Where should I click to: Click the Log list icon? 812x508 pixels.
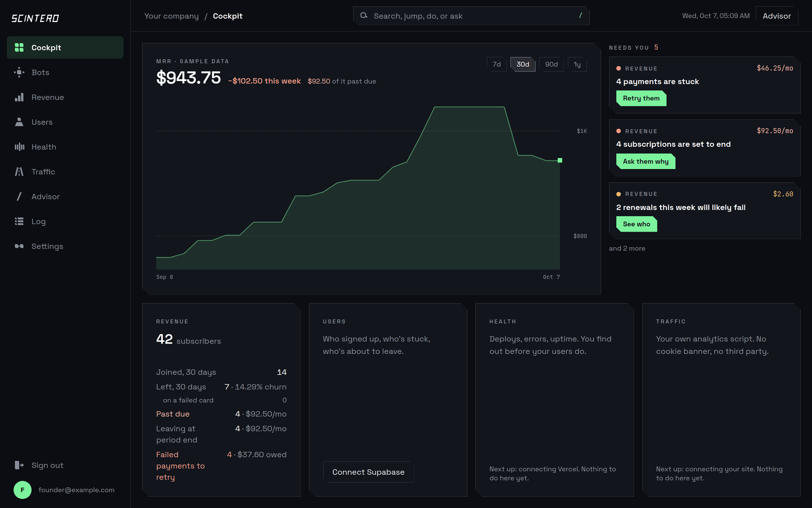19,222
